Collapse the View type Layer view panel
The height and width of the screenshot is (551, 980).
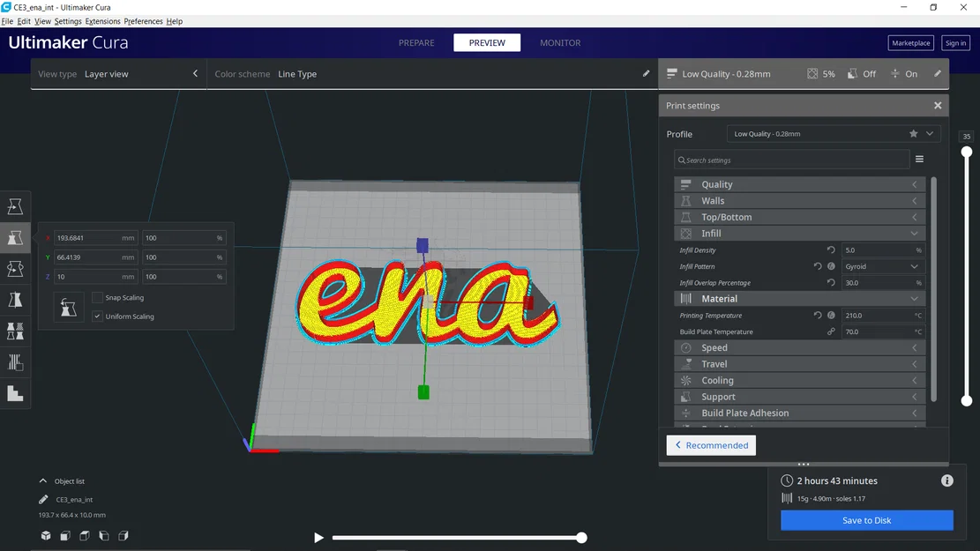(x=195, y=74)
